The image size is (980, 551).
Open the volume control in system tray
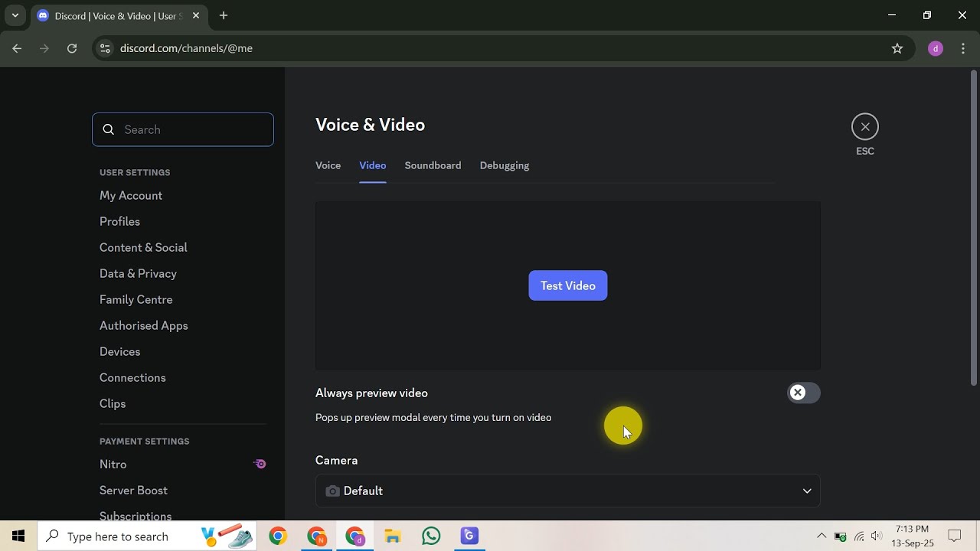877,536
